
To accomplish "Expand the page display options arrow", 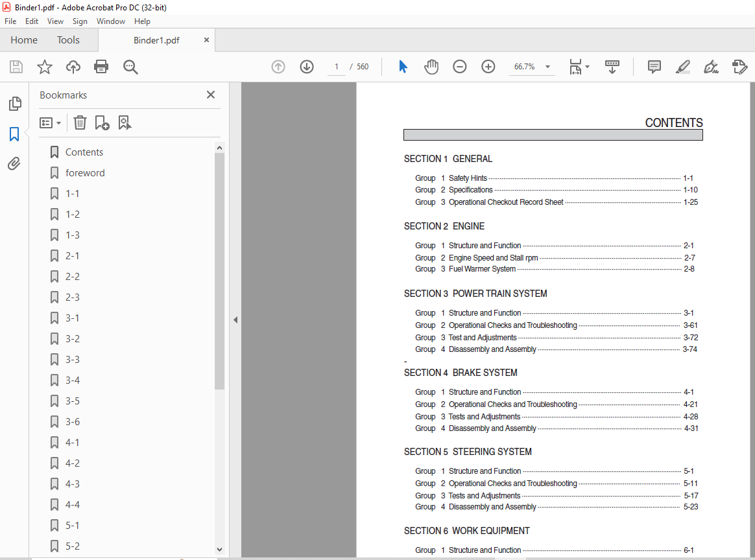I will click(x=587, y=66).
